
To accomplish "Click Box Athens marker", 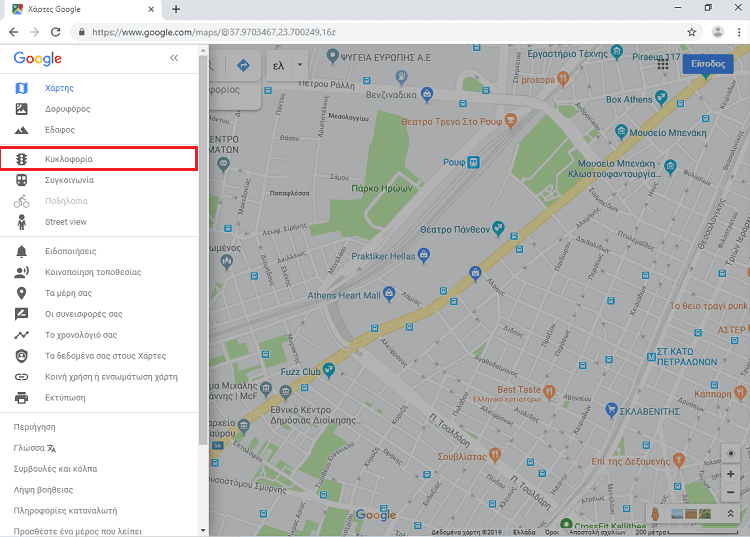I will [661, 98].
